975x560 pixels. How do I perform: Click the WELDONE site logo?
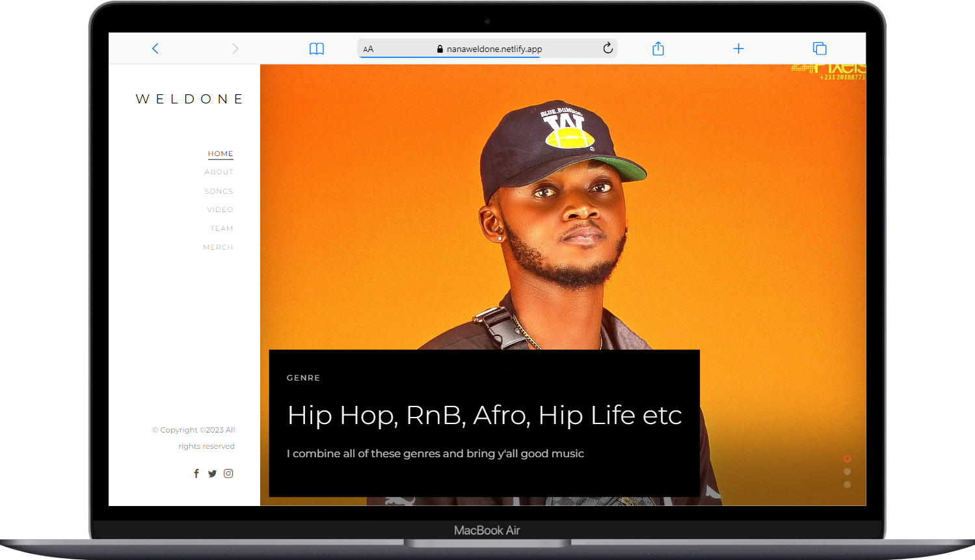[x=189, y=99]
